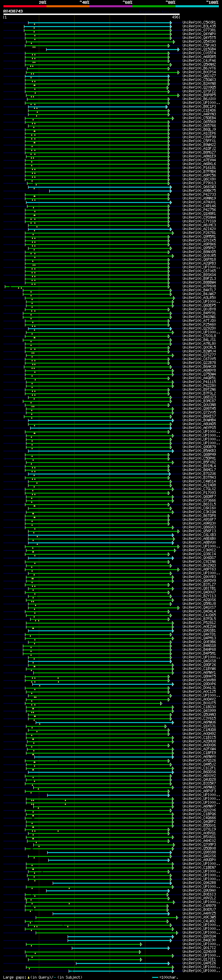Select hit UniRef100_B6JUX0
Viewport: 222px width, 980px height.
(x=199, y=99)
